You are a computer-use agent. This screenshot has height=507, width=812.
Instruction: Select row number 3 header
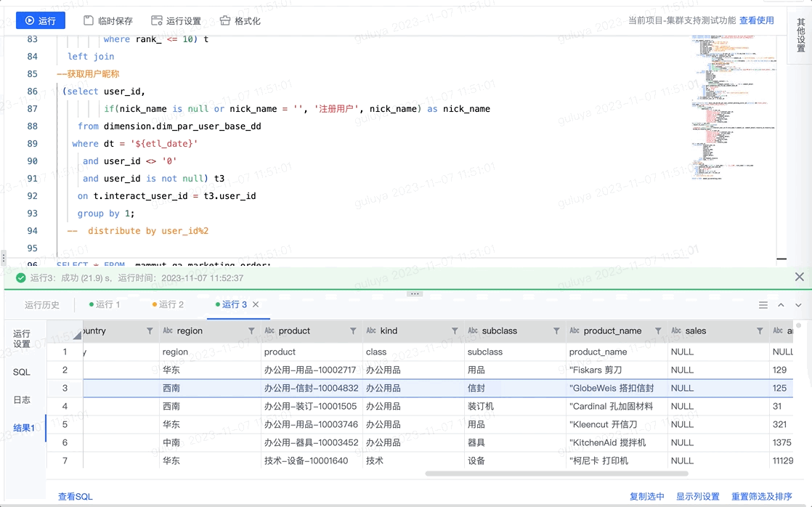(x=65, y=388)
